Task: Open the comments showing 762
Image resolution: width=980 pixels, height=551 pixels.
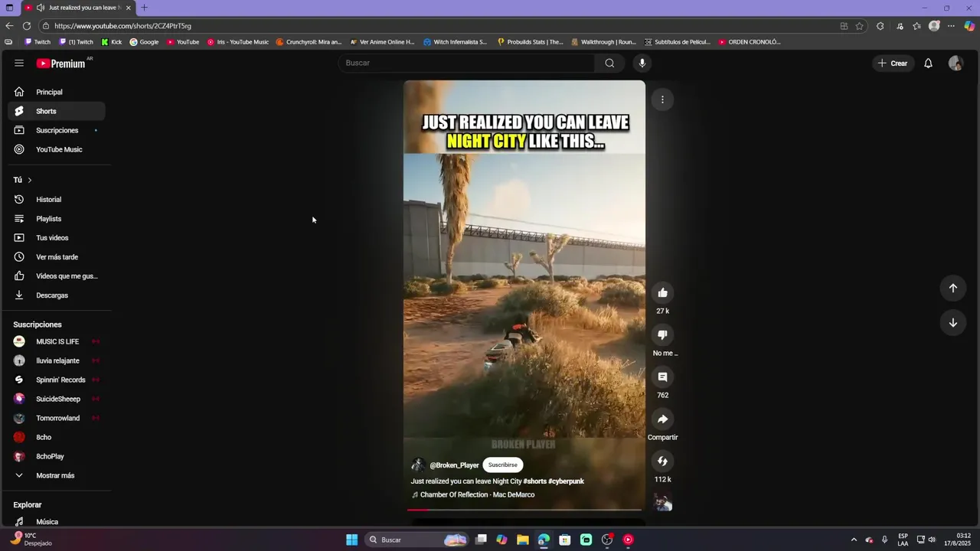Action: (x=662, y=377)
